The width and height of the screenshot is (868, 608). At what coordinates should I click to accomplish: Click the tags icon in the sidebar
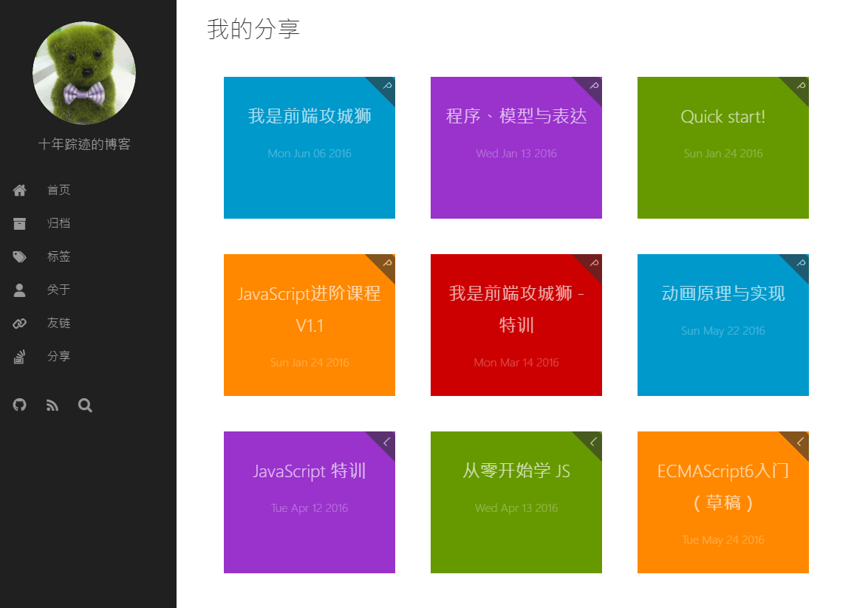(x=20, y=257)
